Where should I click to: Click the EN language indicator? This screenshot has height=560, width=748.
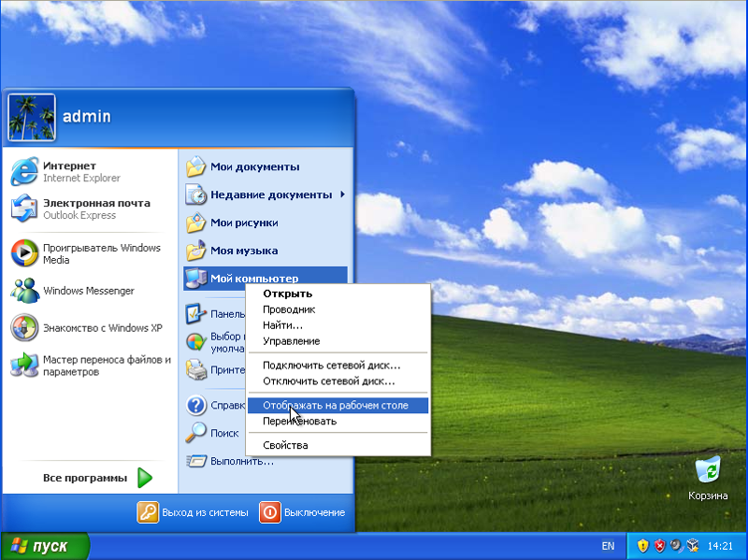(608, 546)
